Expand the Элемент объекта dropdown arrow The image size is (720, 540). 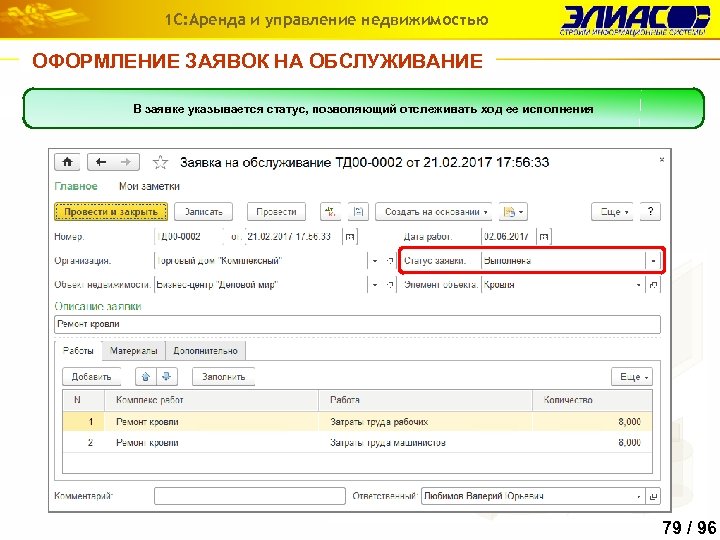[638, 285]
